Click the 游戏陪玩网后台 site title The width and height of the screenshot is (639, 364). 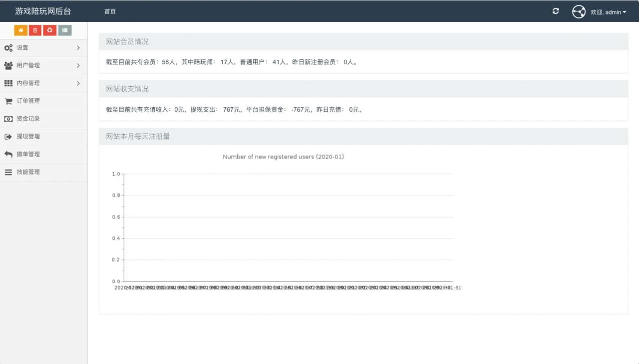(x=43, y=11)
